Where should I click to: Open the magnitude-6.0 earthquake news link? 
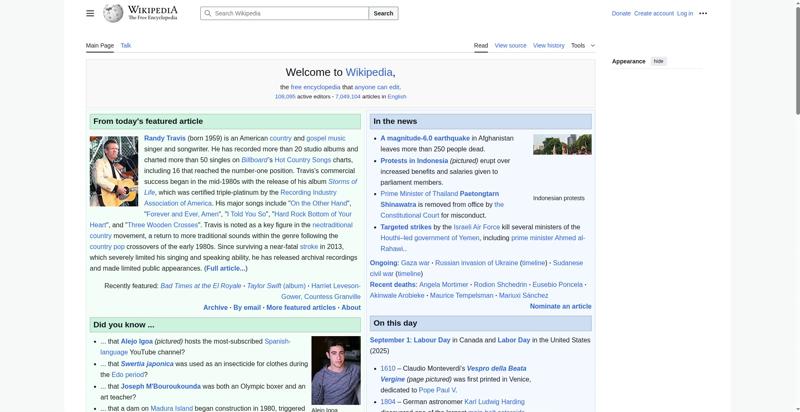coord(425,138)
